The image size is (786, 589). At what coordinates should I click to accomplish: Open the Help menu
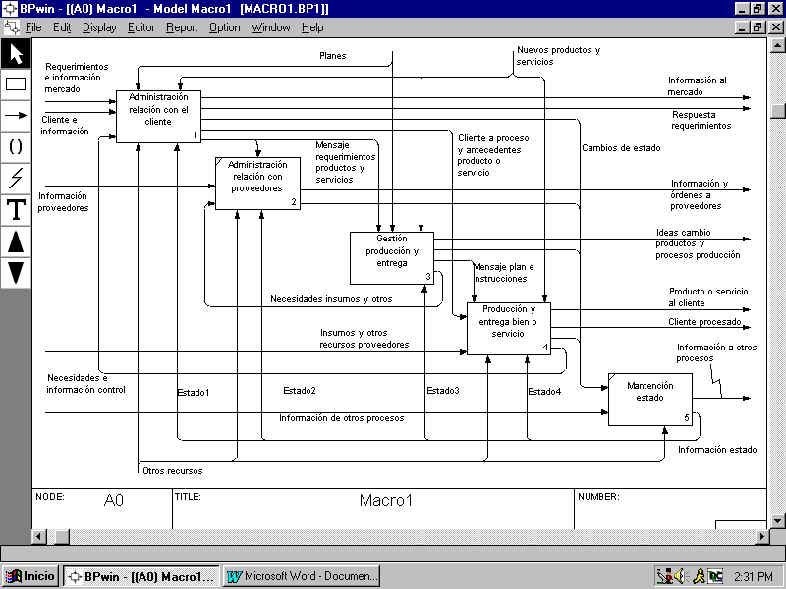tap(312, 27)
